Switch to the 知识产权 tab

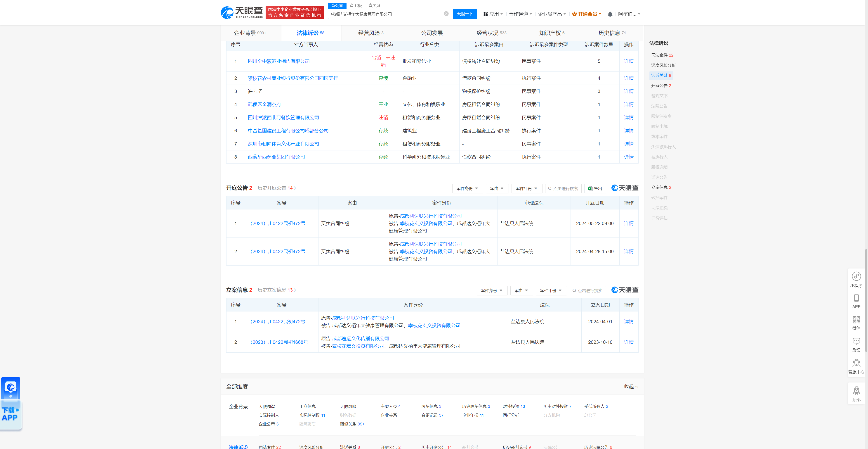(552, 33)
